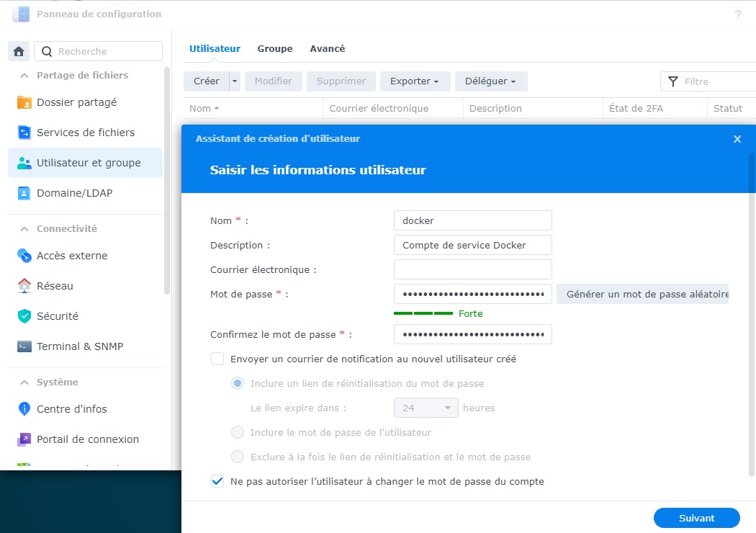The height and width of the screenshot is (533, 756).
Task: Switch to the Groupe tab
Action: 274,48
